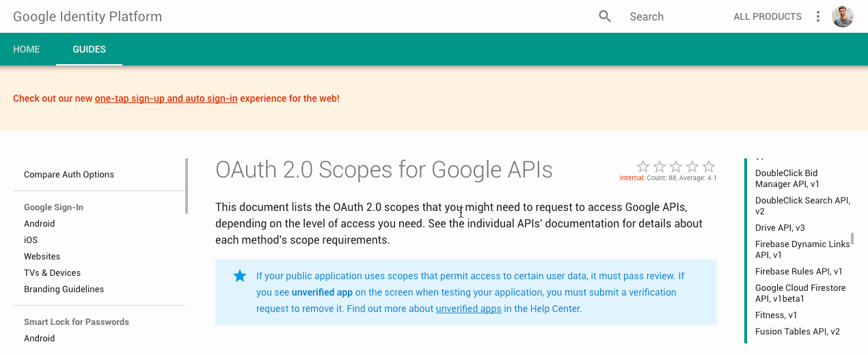
Task: Switch to the HOME tab
Action: (x=27, y=49)
